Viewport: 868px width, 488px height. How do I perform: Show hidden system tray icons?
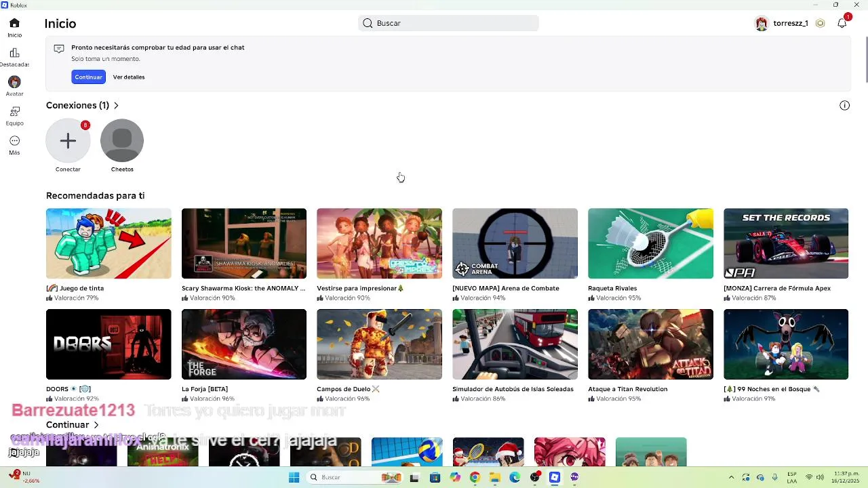731,477
